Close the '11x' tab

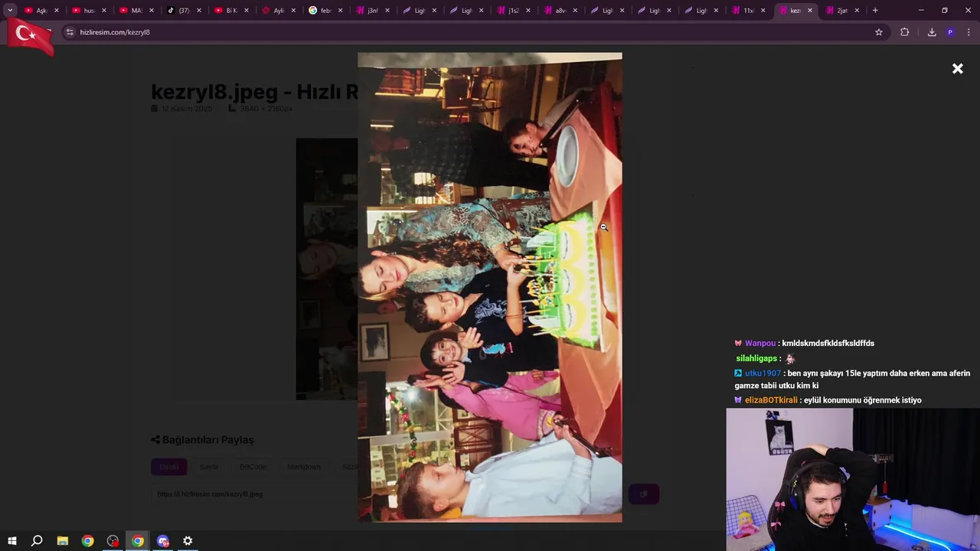tap(763, 11)
